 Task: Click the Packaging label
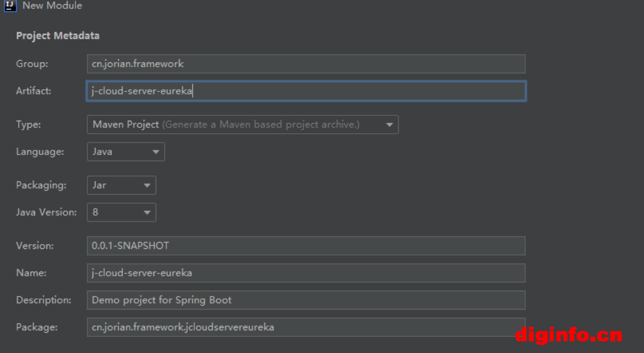pyautogui.click(x=41, y=185)
